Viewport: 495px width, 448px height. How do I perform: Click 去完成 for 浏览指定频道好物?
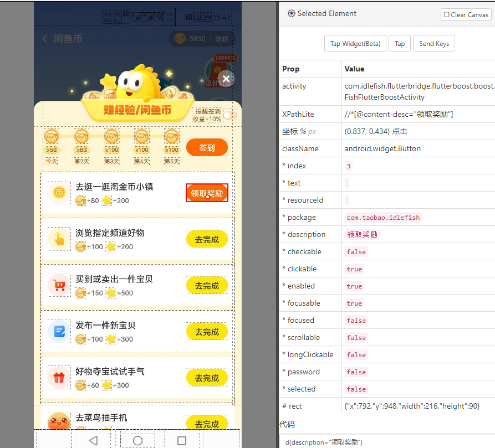coord(207,240)
